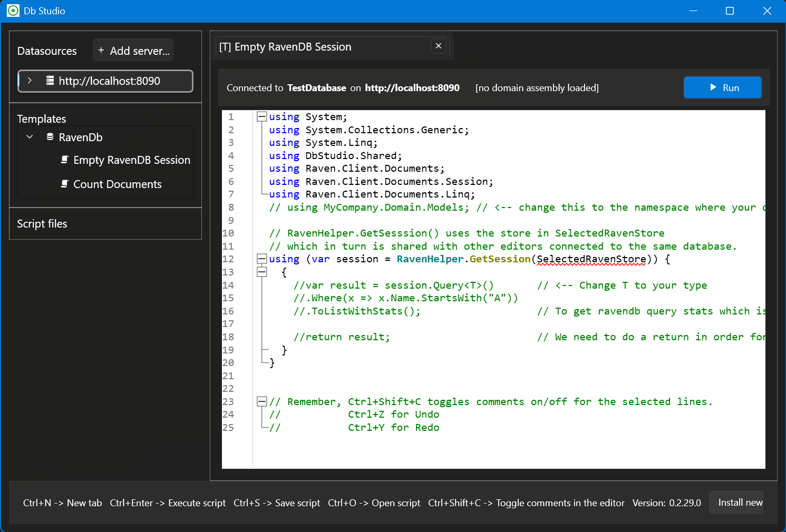Click the RavenDb database icon in Templates
The height and width of the screenshot is (532, 786).
[x=50, y=137]
